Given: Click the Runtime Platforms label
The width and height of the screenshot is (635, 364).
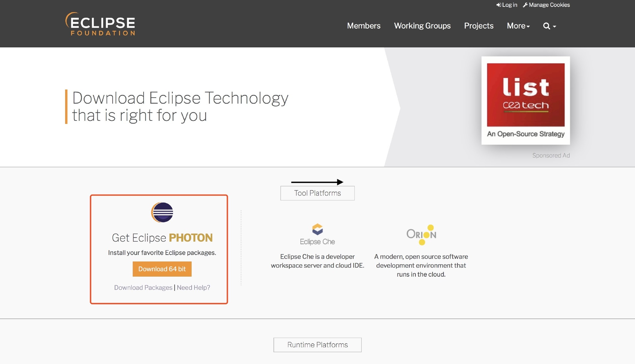Looking at the screenshot, I should pos(317,344).
